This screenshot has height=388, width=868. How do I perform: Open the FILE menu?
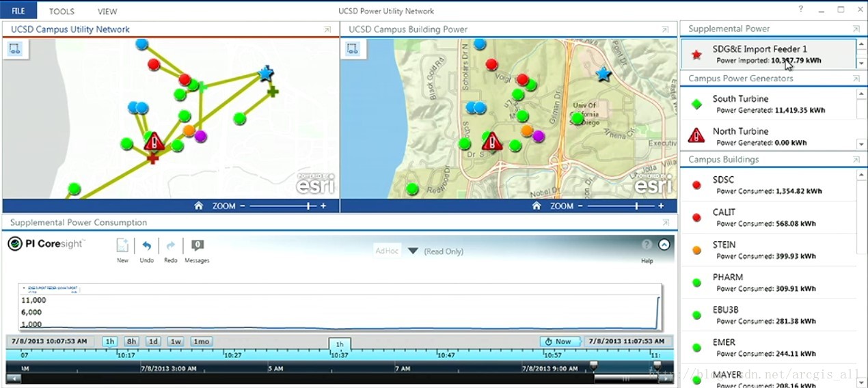coord(18,11)
